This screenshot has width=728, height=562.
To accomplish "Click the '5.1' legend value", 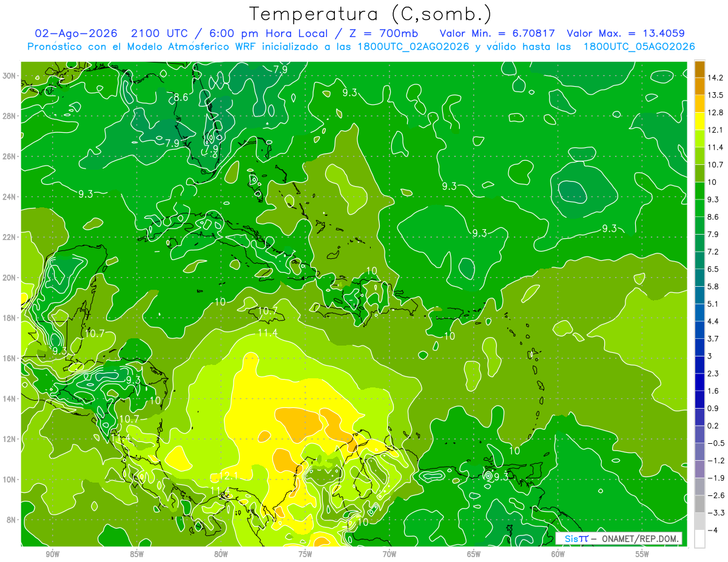I will point(713,304).
